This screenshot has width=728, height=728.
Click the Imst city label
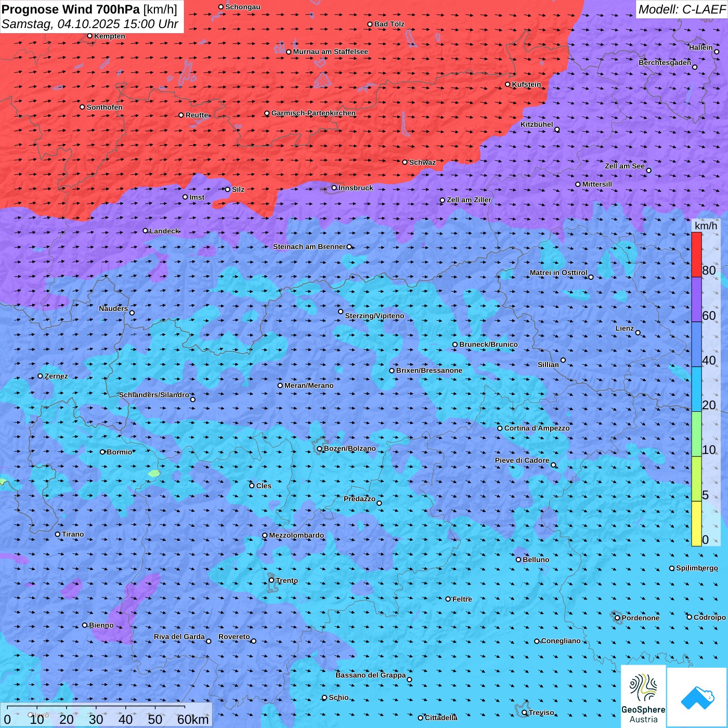tap(197, 197)
